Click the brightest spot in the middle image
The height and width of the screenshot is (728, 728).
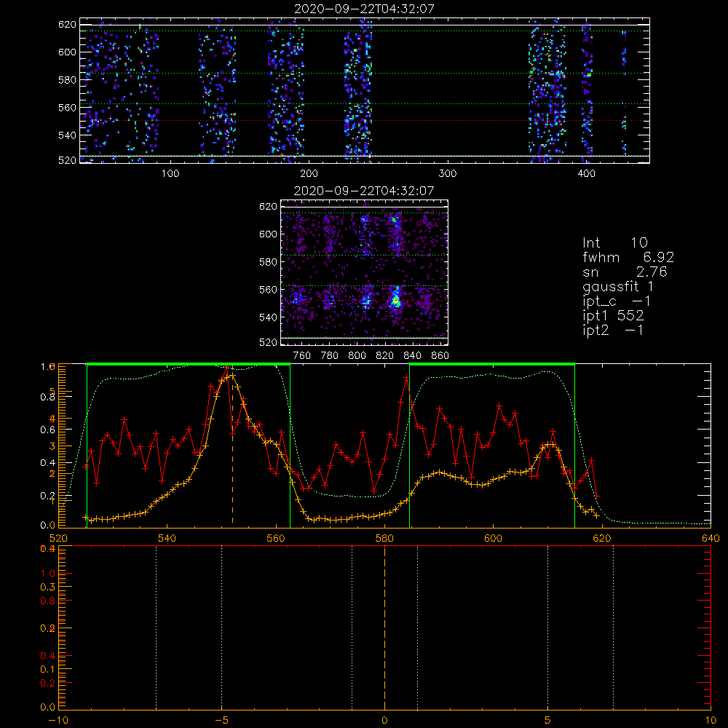coord(395,301)
